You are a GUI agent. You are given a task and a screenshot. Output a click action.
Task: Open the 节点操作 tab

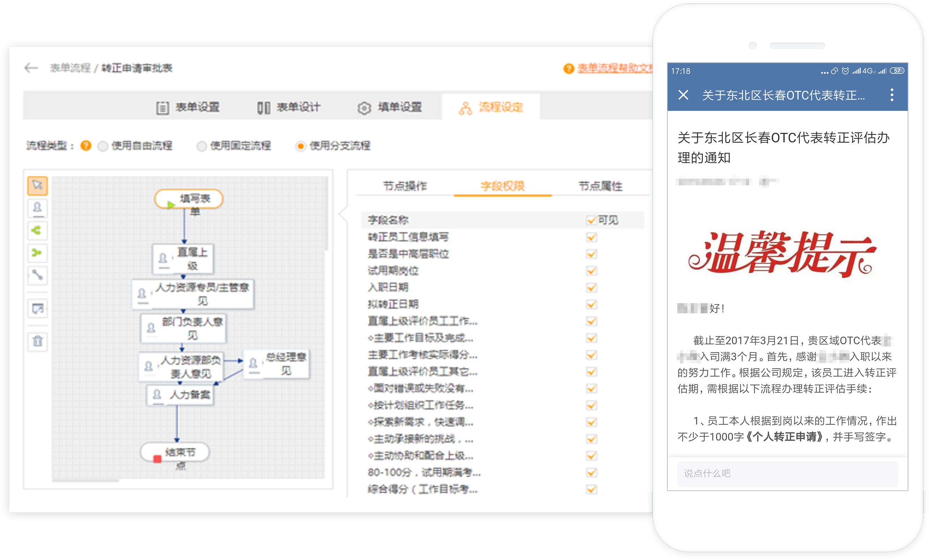click(x=405, y=186)
